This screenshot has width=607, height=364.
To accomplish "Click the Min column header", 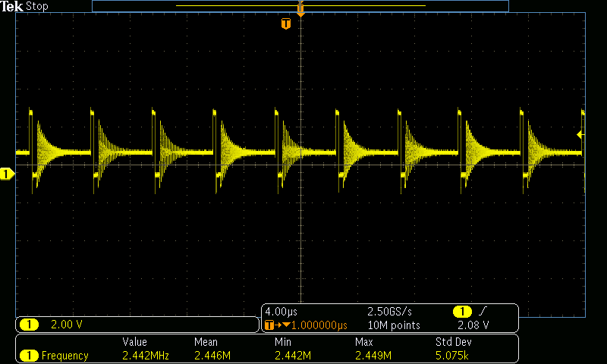I will (x=282, y=342).
